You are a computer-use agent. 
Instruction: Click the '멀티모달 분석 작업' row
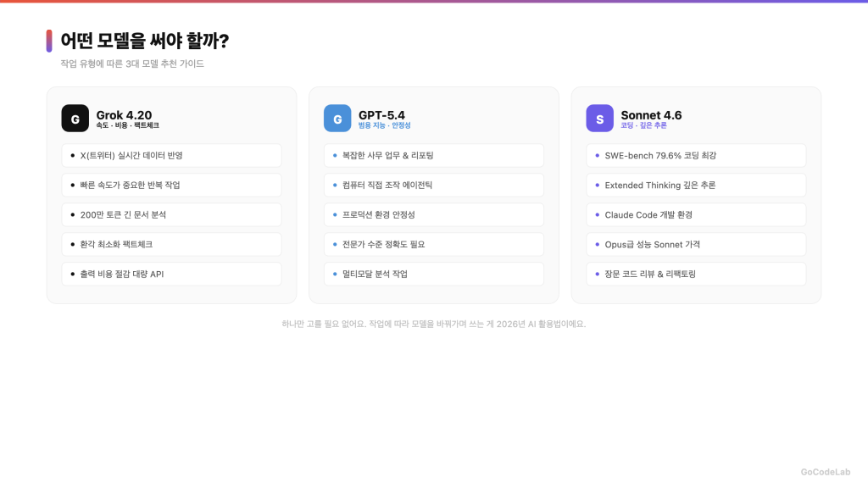(433, 274)
